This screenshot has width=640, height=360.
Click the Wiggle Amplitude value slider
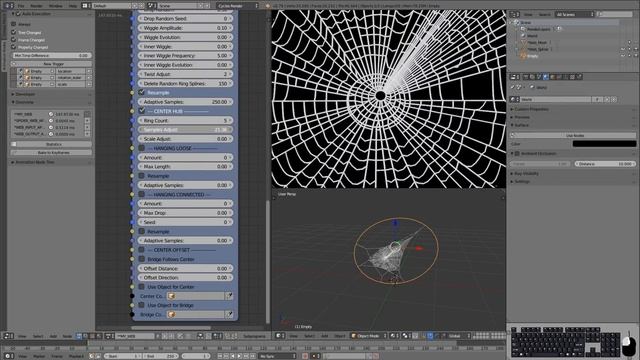(186, 28)
